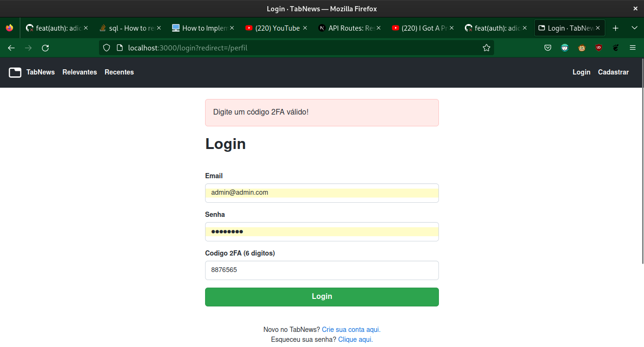Click the teal-hat face extension icon
This screenshot has height=347, width=644.
pyautogui.click(x=565, y=48)
